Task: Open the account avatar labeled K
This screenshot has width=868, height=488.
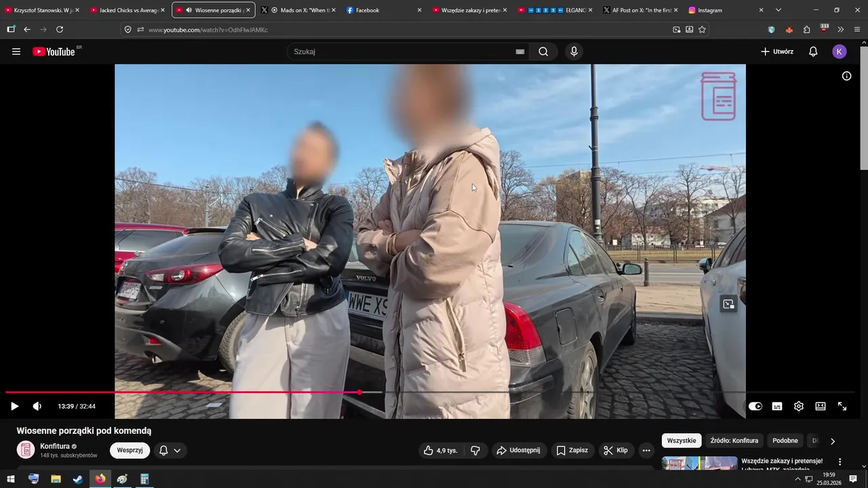Action: coord(840,52)
